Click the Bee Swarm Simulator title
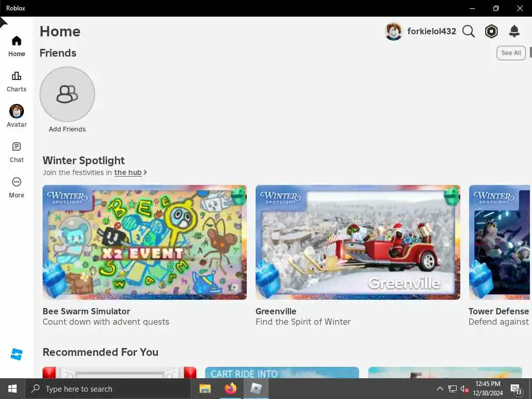The width and height of the screenshot is (532, 399). (86, 311)
